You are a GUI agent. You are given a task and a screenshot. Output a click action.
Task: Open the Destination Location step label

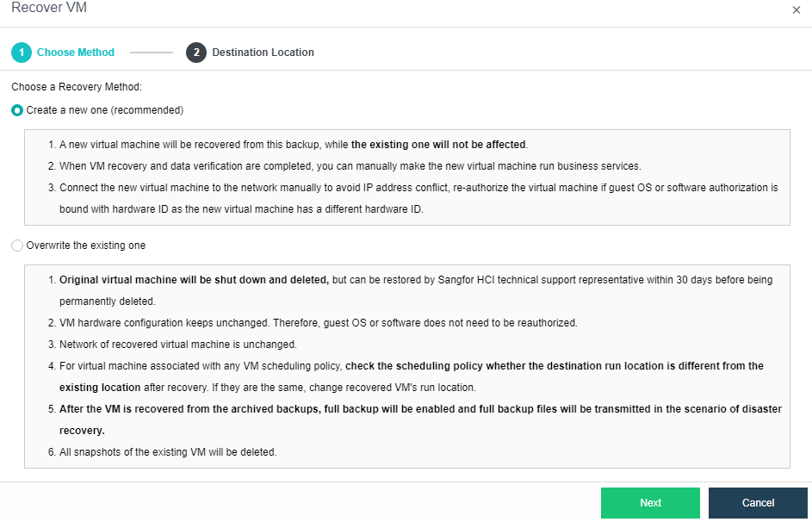[263, 53]
